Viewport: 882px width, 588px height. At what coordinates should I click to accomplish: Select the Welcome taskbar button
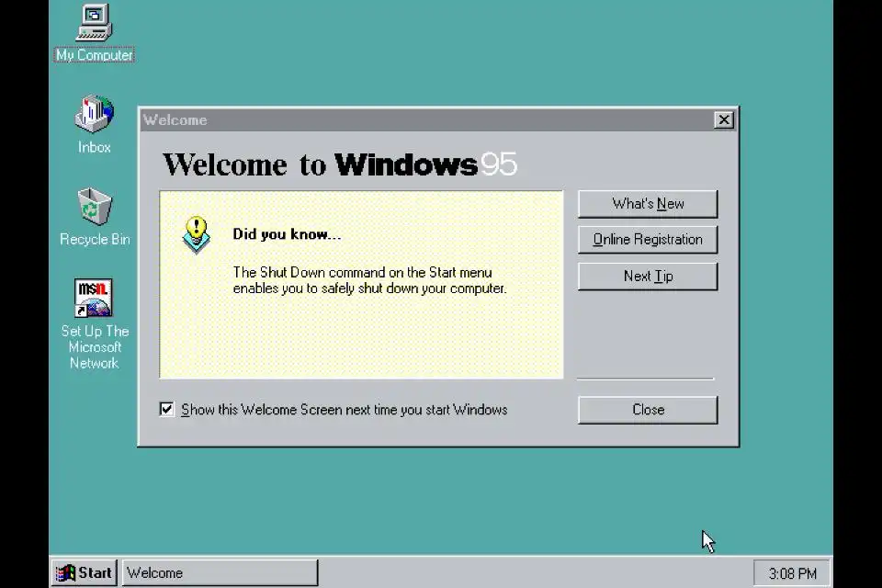pos(220,572)
